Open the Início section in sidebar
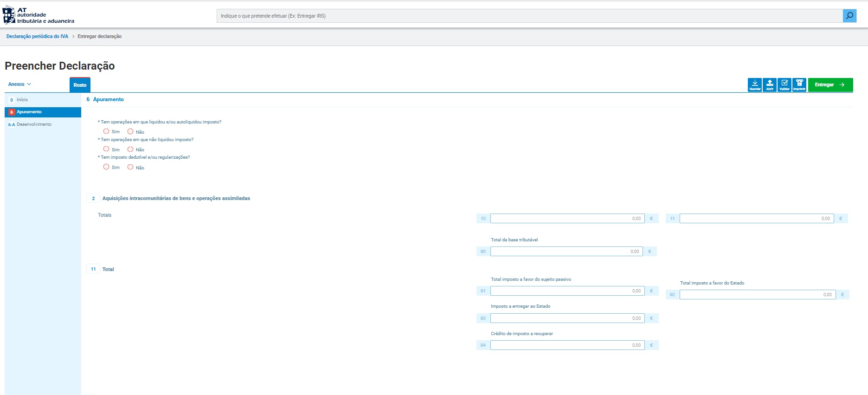This screenshot has width=868, height=395. click(22, 100)
